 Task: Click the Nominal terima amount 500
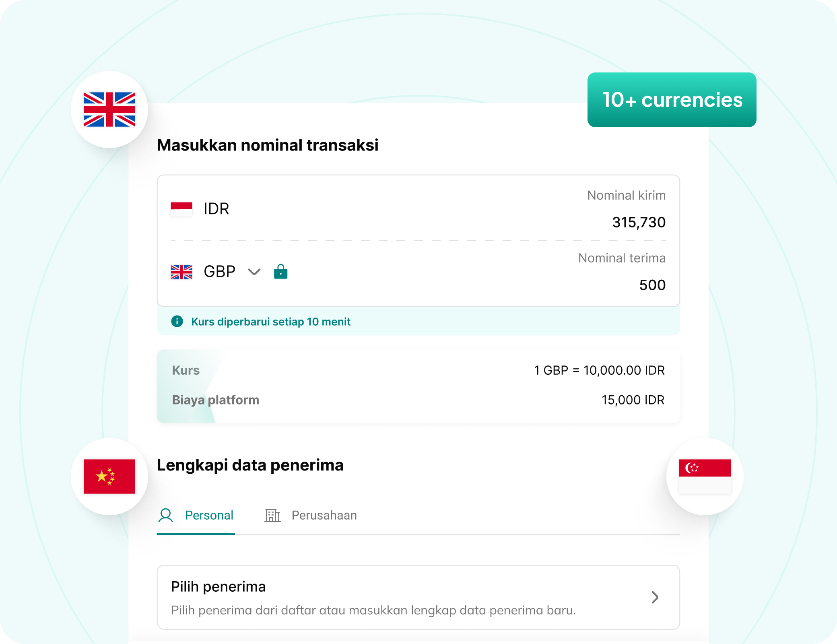[x=652, y=285]
